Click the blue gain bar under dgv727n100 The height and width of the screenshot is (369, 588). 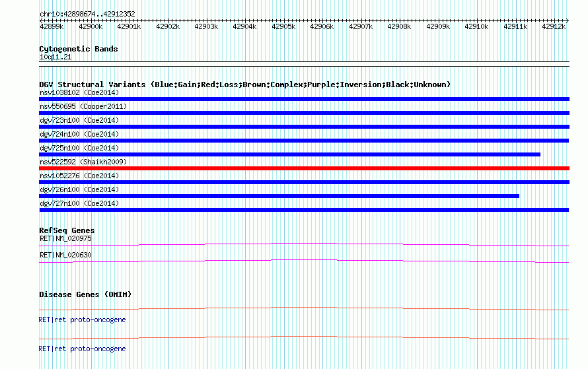pyautogui.click(x=304, y=210)
